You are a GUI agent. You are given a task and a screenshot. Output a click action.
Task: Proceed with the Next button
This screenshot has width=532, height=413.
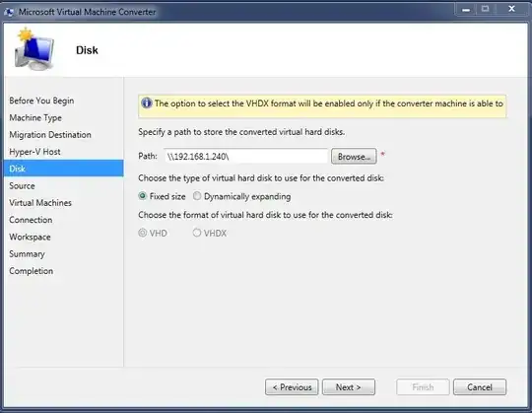(349, 387)
